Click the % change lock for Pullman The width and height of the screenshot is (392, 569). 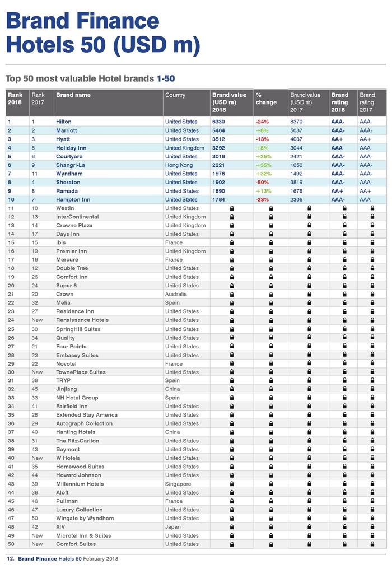click(271, 501)
